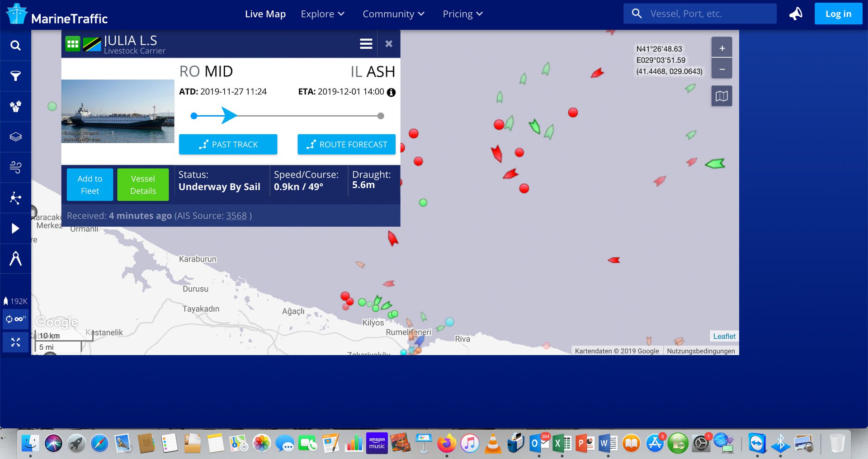Open the vessel panel hamburger menu
Screen dimensions: 868x459
coord(366,44)
